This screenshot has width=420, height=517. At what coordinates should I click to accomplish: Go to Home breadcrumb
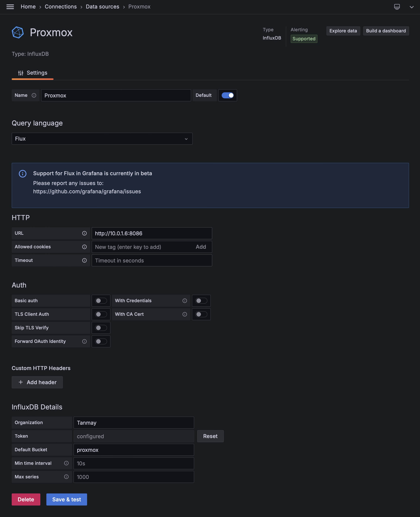28,7
